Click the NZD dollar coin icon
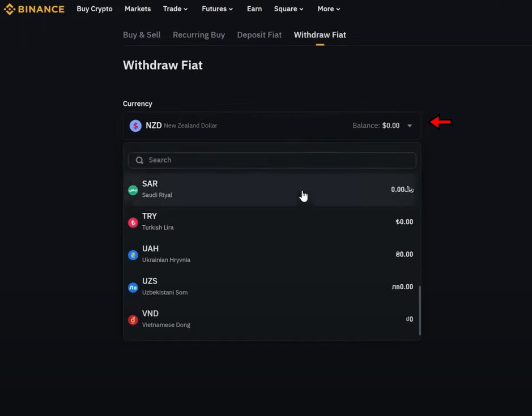 click(135, 125)
